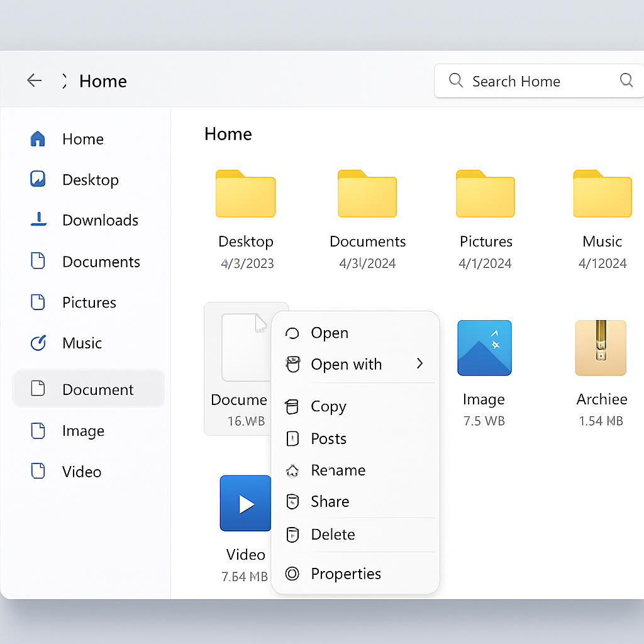Click the Desktop icon in the sidebar
The image size is (644, 644).
tap(38, 179)
